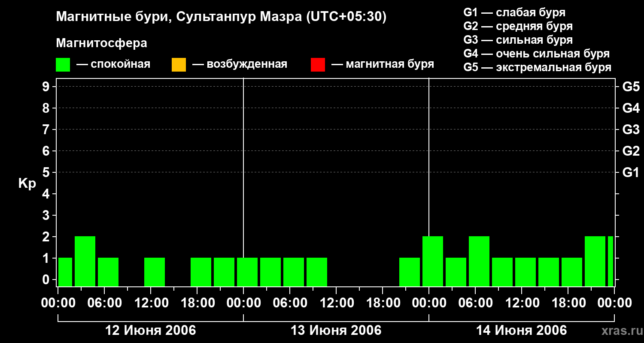
Task: Click the '— магнитная буря' legend label
Action: [x=383, y=64]
